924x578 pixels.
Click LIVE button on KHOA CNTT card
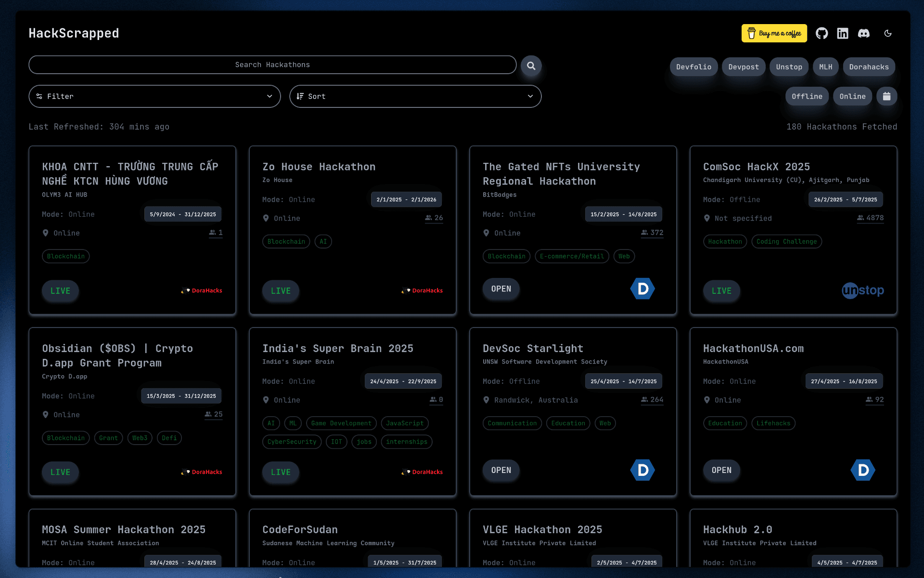pos(60,291)
